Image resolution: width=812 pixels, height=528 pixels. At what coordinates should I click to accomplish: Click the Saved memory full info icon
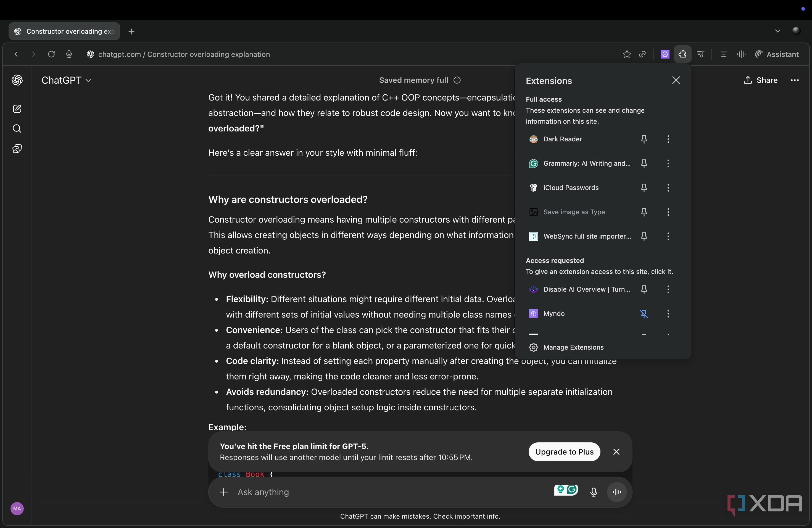tap(457, 80)
